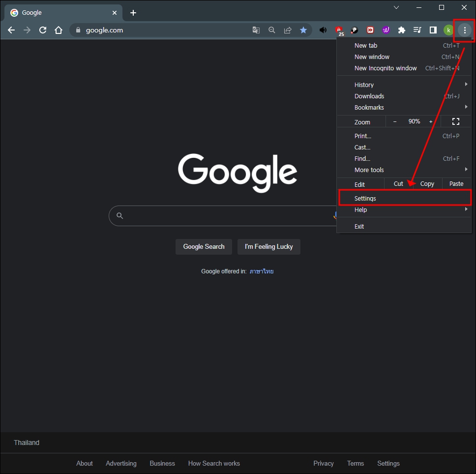Click the I'm Feeling Lucky button
The image size is (476, 474).
[x=268, y=247]
